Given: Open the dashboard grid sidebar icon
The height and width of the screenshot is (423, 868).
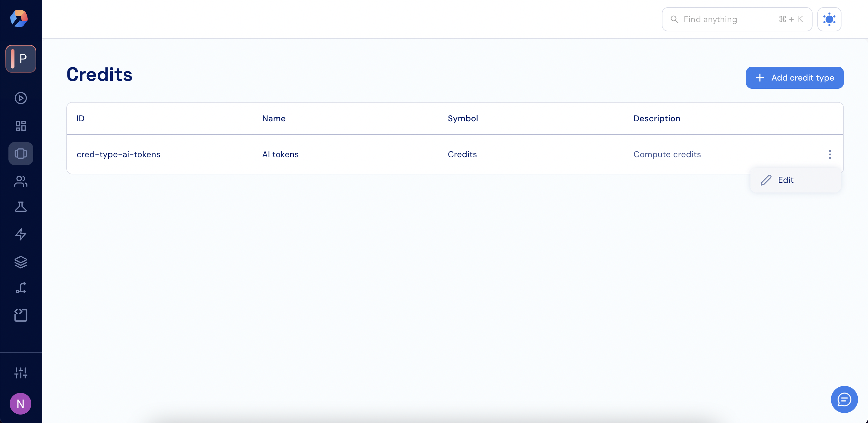Looking at the screenshot, I should tap(20, 126).
